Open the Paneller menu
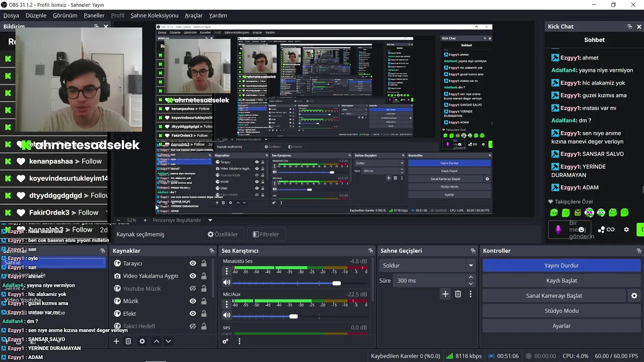The image size is (644, 362). pos(94,16)
